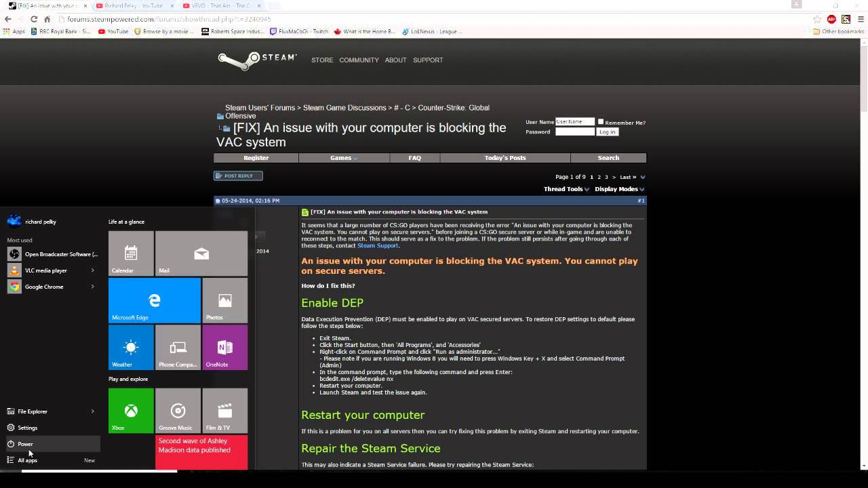Open the Apps bookmarks shortcut
This screenshot has width=868, height=488.
14,31
